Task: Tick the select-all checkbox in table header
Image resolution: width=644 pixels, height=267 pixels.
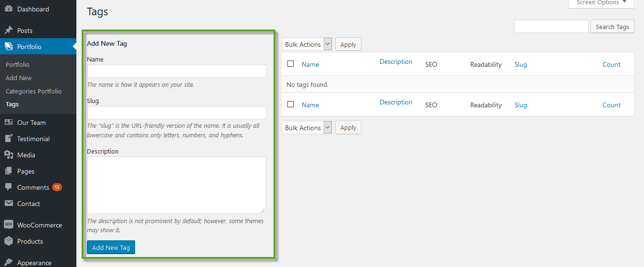Action: 291,64
